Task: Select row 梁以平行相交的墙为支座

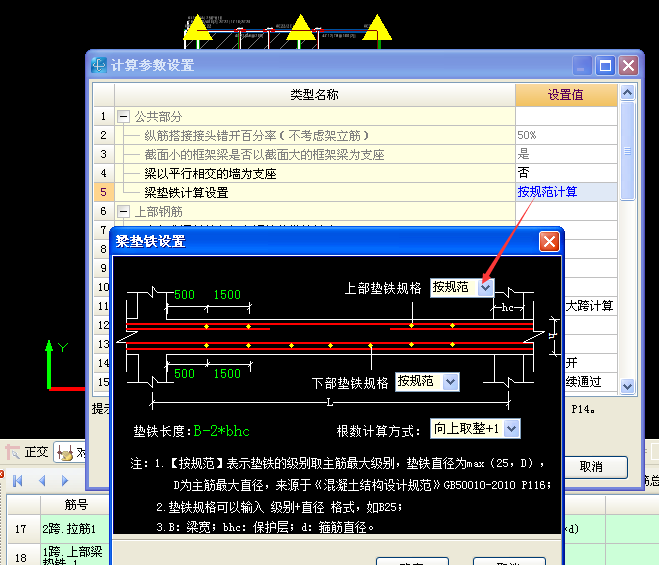Action: 315,173
